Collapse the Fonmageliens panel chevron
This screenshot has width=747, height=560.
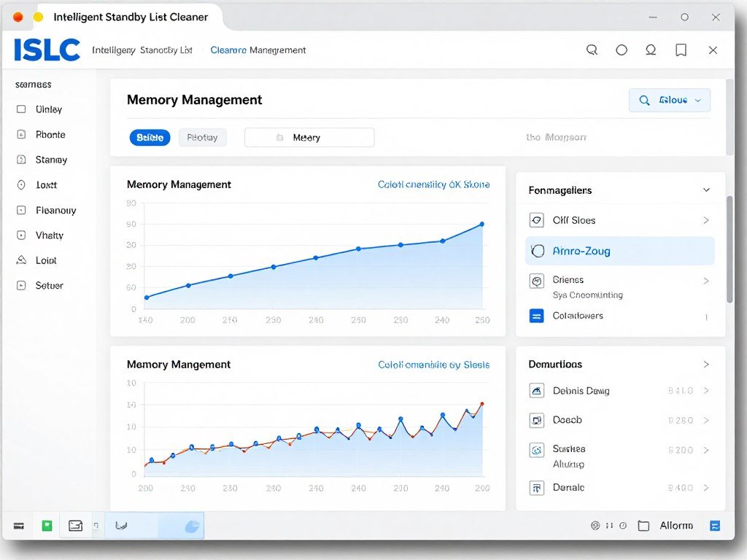click(705, 190)
